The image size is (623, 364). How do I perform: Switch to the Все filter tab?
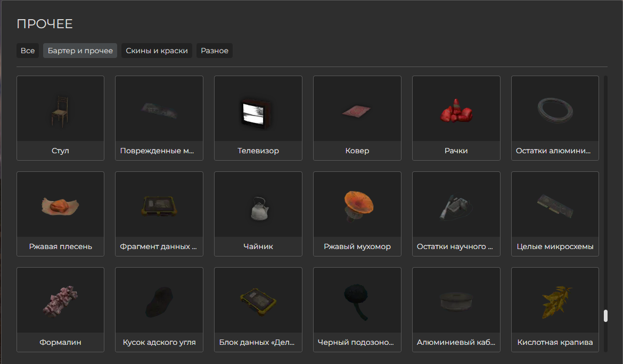tap(28, 51)
